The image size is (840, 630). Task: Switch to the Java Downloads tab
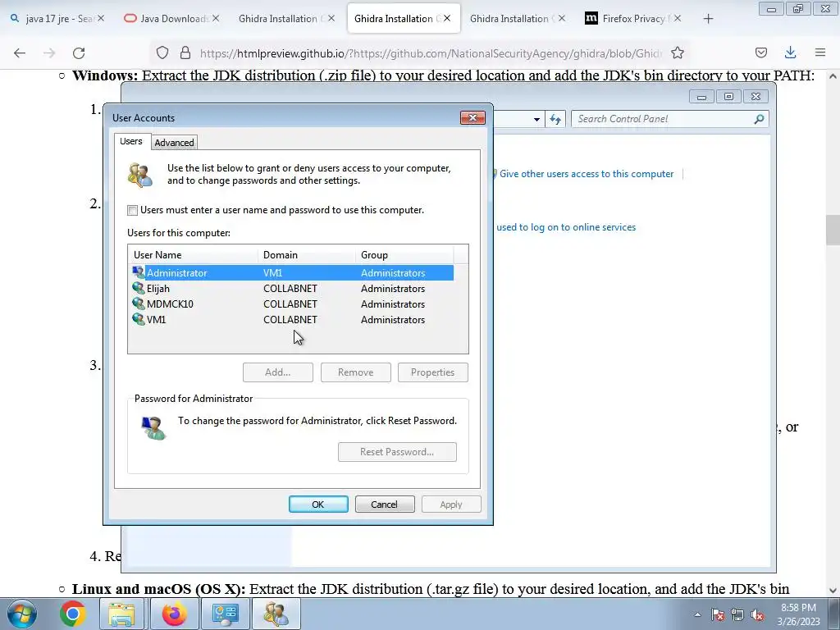click(171, 19)
